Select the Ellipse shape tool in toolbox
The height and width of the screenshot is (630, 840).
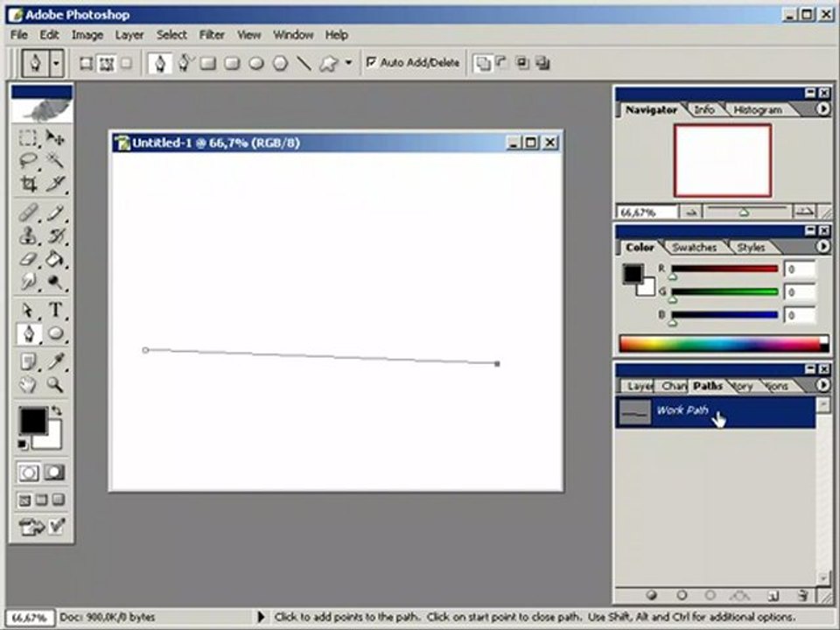54,333
